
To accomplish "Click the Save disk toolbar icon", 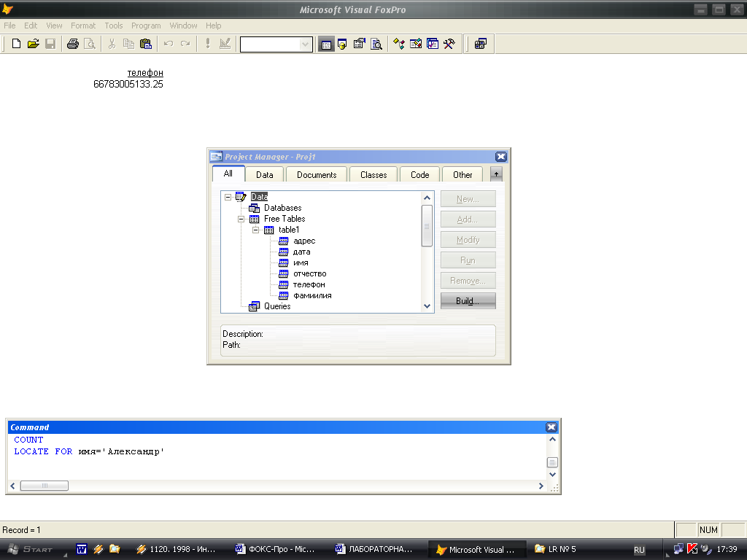I will 50,44.
